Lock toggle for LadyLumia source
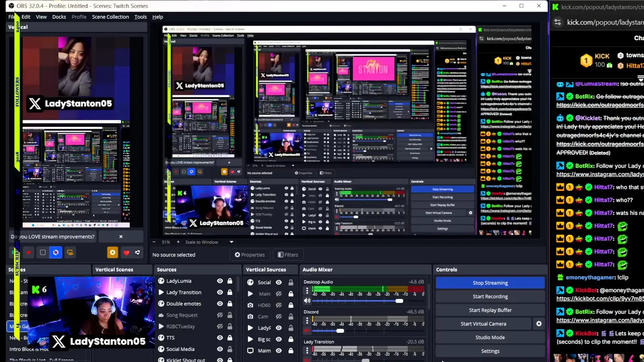This screenshot has height=362, width=644. coord(229,281)
